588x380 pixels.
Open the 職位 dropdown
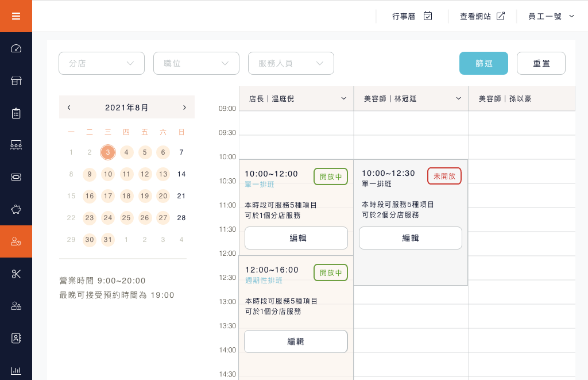click(196, 63)
